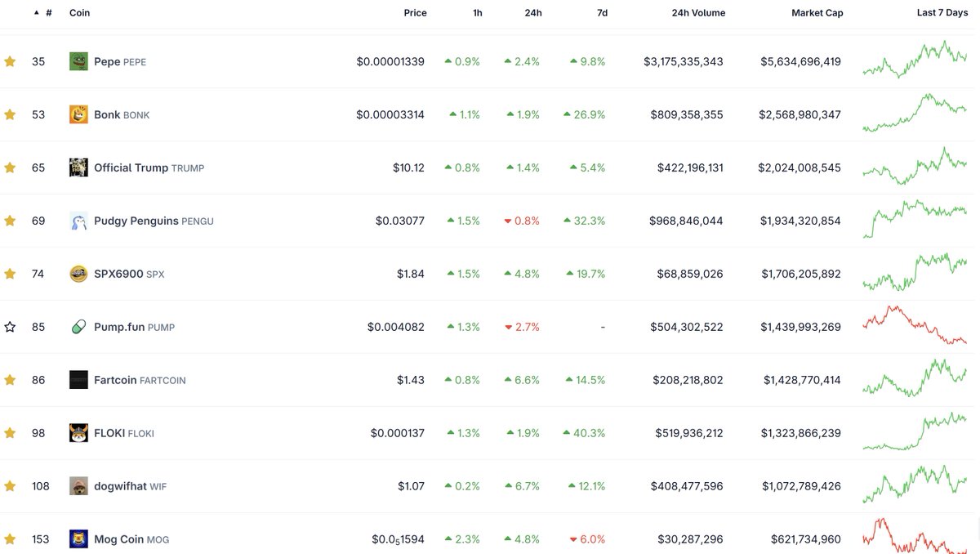View Mog Coin red 7-day sparkline
The image size is (980, 554).
[915, 535]
